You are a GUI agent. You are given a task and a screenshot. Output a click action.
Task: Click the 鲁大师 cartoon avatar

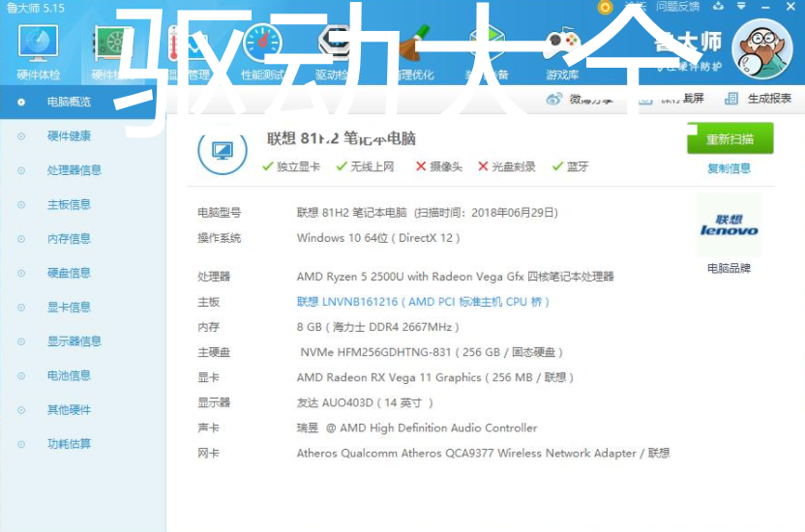tap(762, 48)
